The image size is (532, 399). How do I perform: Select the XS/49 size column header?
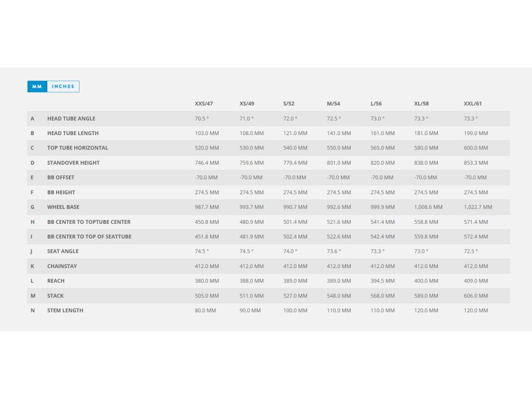[x=247, y=103]
